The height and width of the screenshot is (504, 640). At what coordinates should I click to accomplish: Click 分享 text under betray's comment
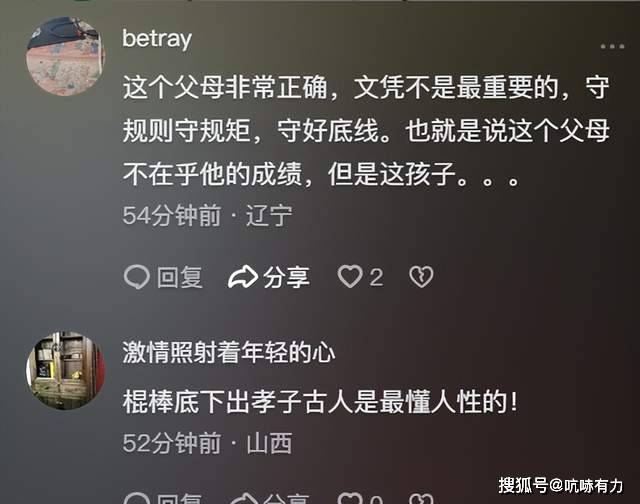pyautogui.click(x=286, y=278)
